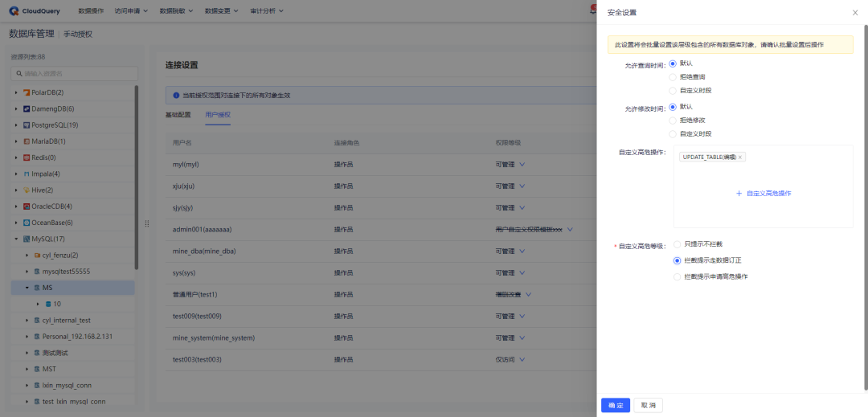Click the search magnifier icon in resource box
868x417 pixels.
[19, 74]
